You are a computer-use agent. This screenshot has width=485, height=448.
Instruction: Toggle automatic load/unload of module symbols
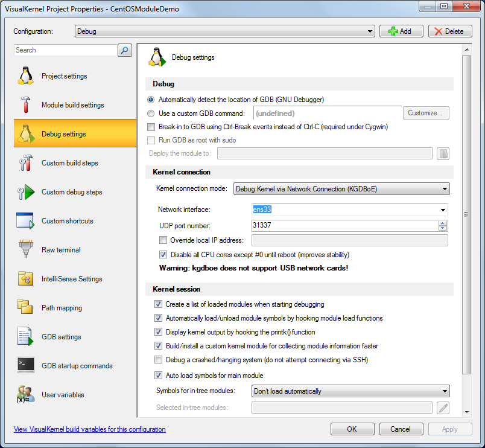[x=159, y=318]
